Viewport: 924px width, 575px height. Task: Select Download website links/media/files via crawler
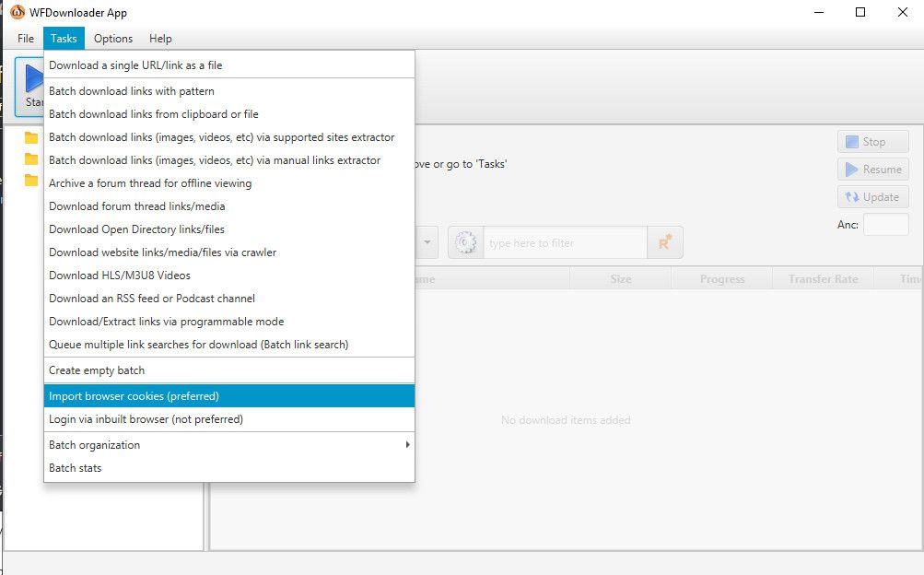pos(229,252)
